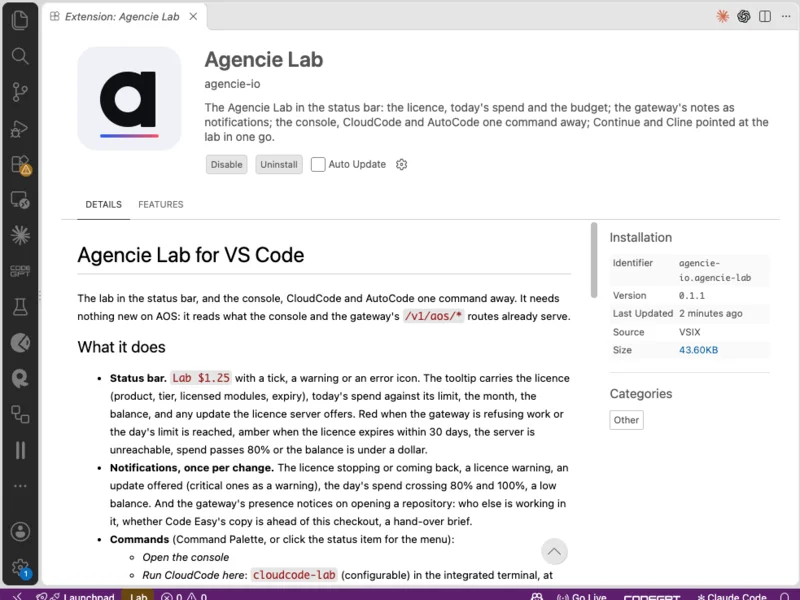
Task: Click the 'Open the console' list item
Action: coord(186,557)
